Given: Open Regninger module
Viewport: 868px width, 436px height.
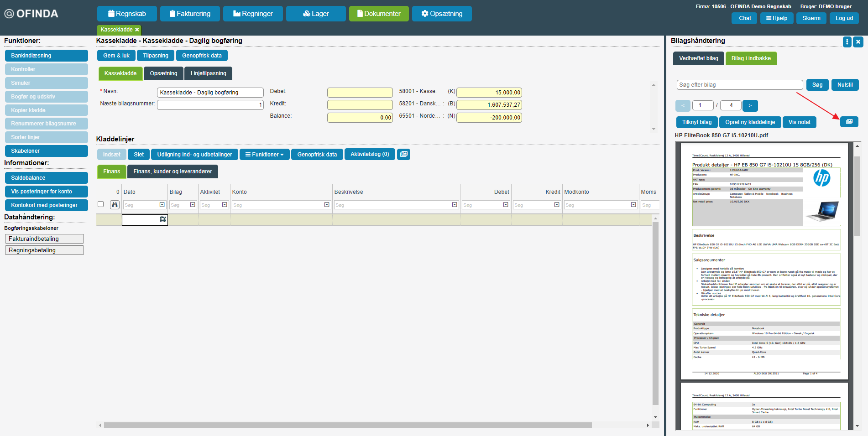Looking at the screenshot, I should (x=253, y=14).
